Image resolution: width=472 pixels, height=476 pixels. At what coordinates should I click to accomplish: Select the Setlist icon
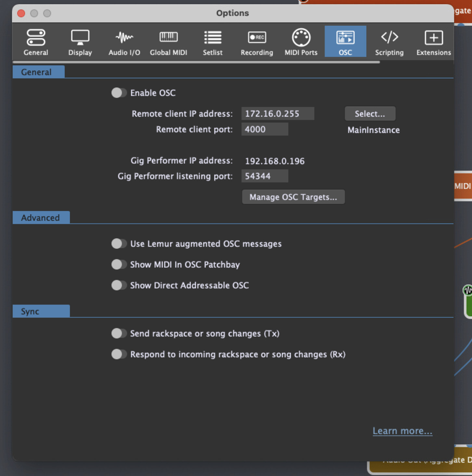point(213,38)
